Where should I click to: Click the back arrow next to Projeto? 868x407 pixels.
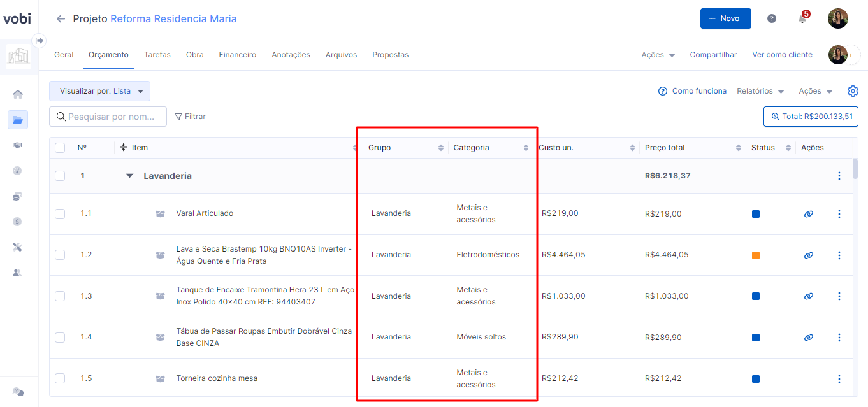coord(61,19)
